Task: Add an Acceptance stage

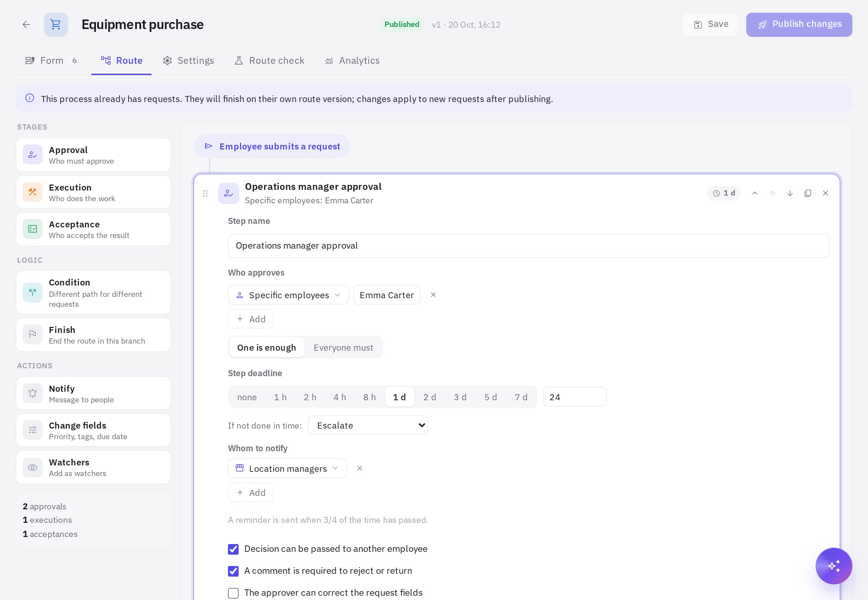Action: (x=93, y=229)
